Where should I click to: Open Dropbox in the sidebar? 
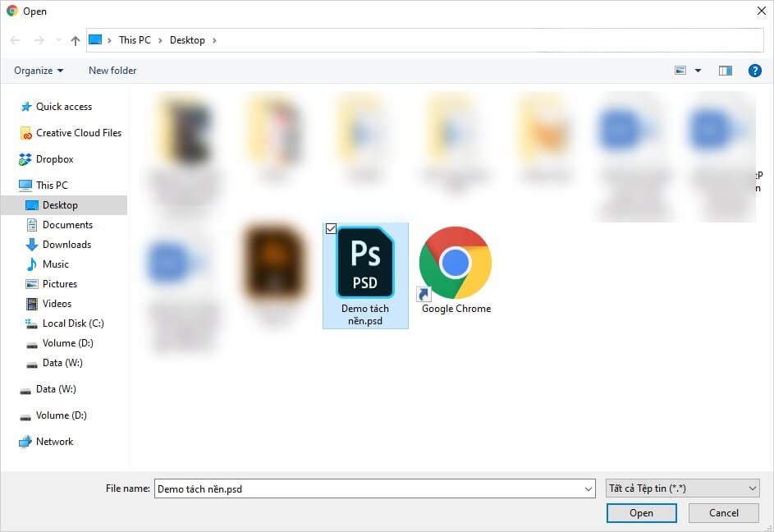pyautogui.click(x=54, y=159)
